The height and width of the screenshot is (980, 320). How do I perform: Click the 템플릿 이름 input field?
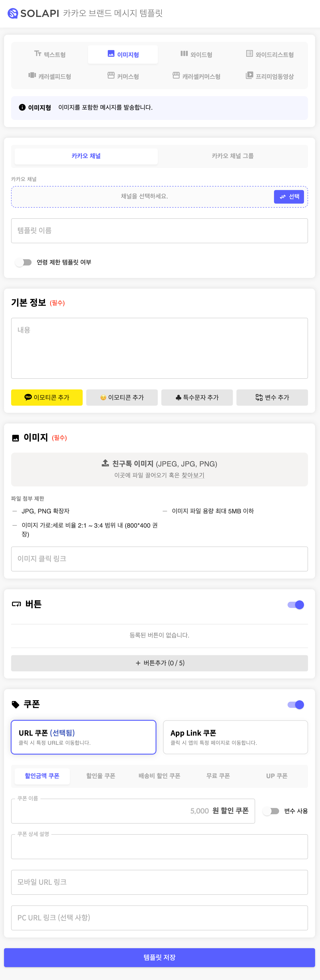[x=160, y=231]
